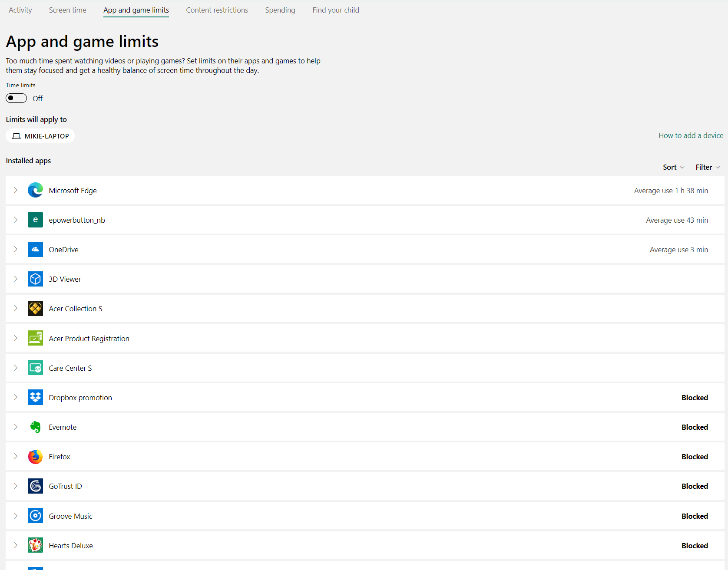The image size is (728, 570).
Task: Expand the GoTrust ID row chevron
Action: (x=16, y=486)
